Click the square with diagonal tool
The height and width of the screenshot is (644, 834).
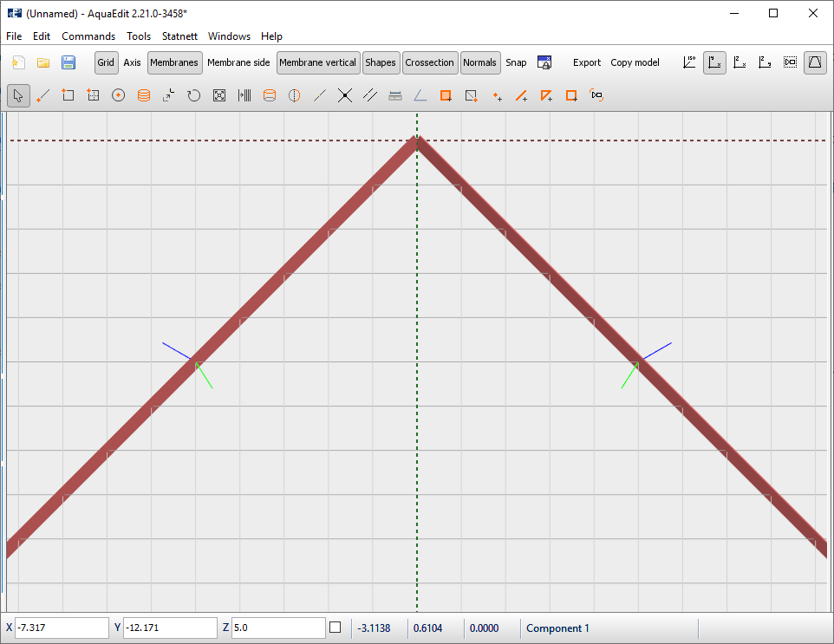click(x=471, y=95)
